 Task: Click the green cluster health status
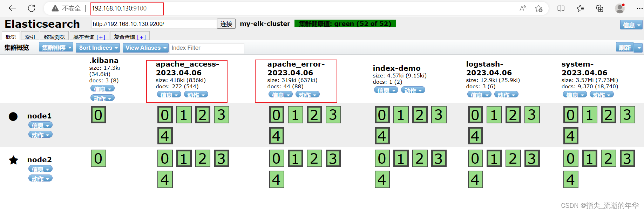point(345,23)
